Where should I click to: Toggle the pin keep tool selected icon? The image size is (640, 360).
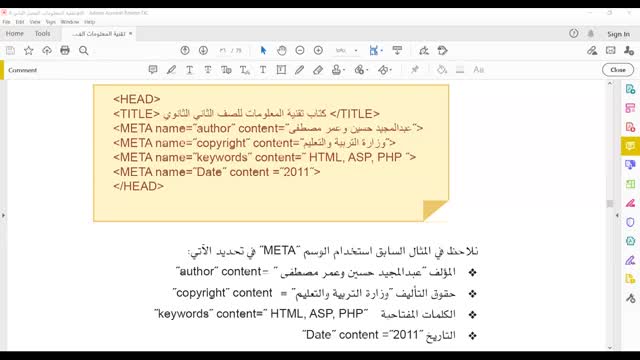(x=415, y=70)
